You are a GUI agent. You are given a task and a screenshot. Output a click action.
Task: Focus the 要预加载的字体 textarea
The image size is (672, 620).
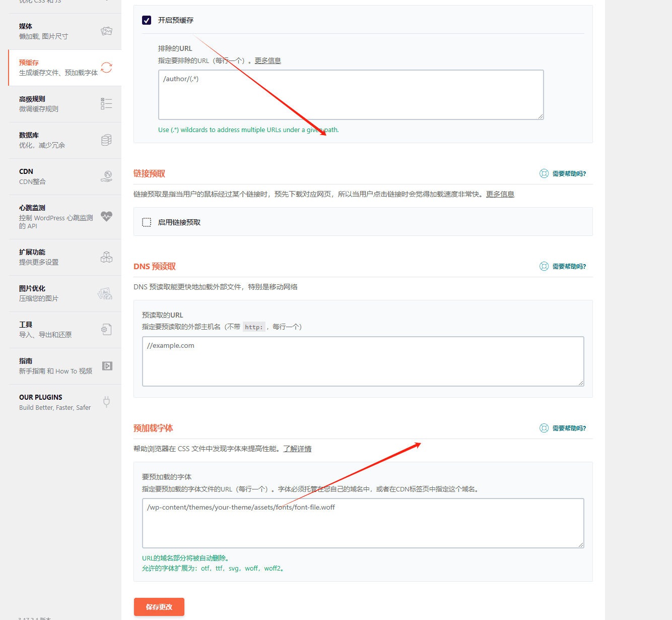click(x=363, y=523)
